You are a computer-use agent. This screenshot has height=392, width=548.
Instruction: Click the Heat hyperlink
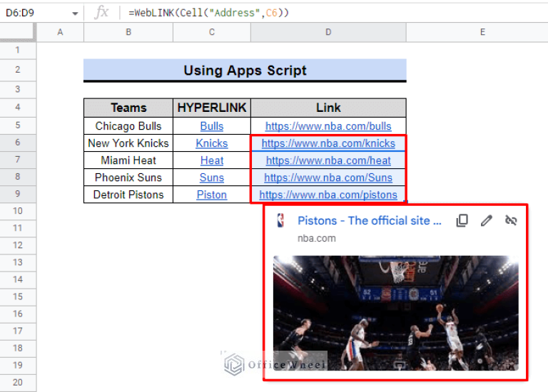(x=212, y=160)
